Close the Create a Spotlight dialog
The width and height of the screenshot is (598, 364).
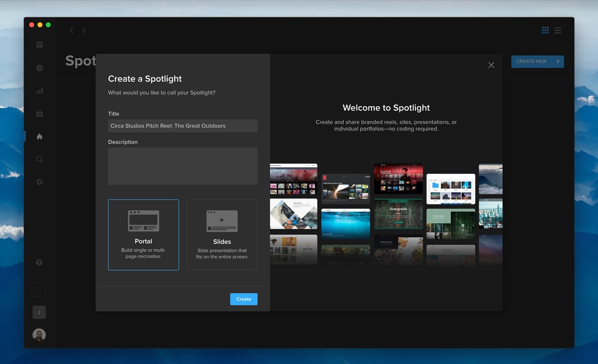click(x=491, y=65)
